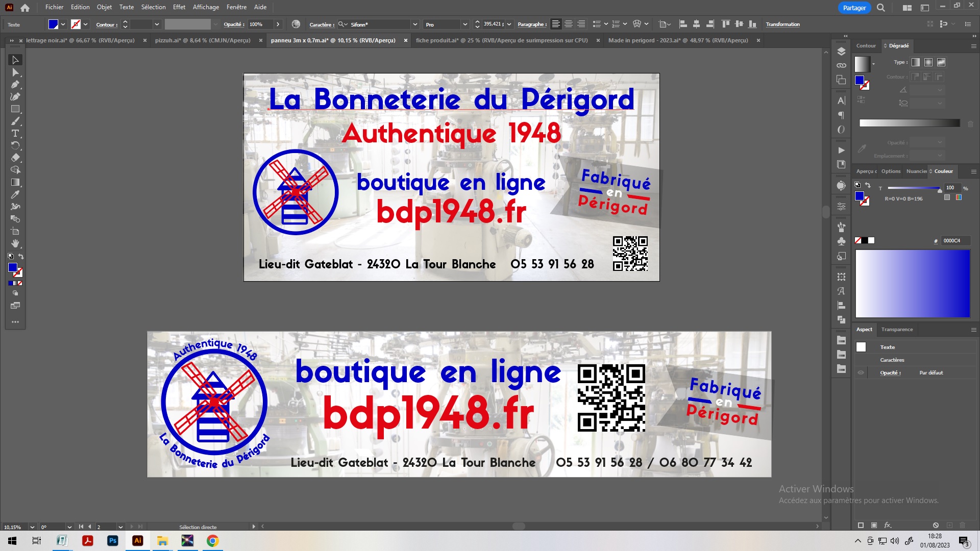980x551 pixels.
Task: Click horizontal align left icon
Action: pyautogui.click(x=683, y=24)
